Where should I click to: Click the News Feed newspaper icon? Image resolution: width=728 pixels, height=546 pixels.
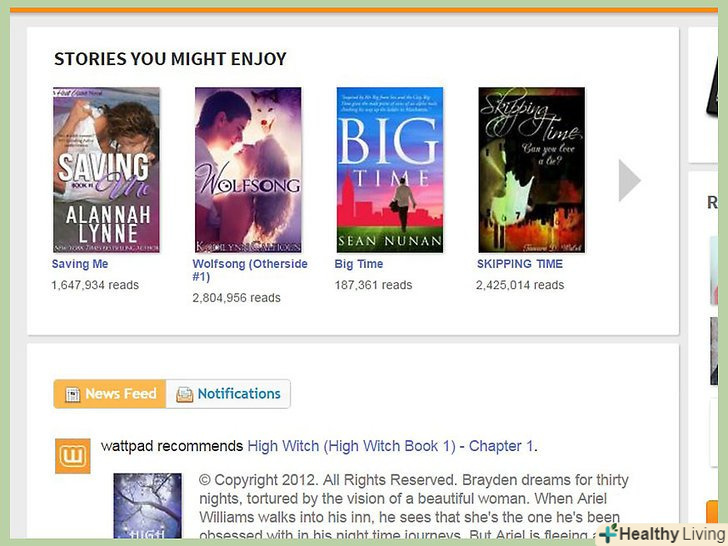coord(72,394)
